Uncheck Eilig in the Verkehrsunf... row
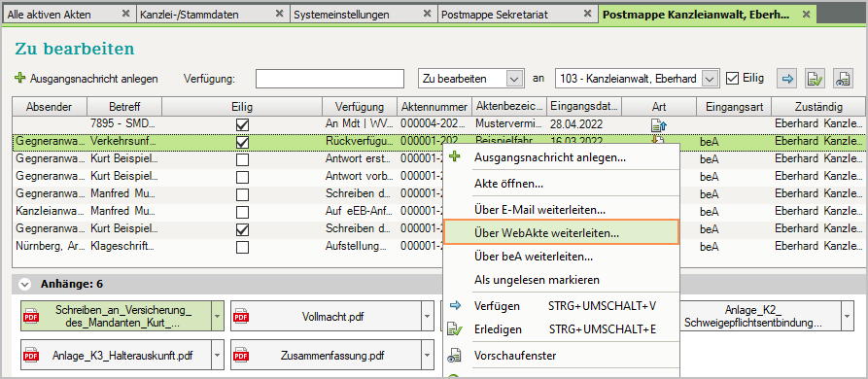This screenshot has width=868, height=379. tap(242, 143)
